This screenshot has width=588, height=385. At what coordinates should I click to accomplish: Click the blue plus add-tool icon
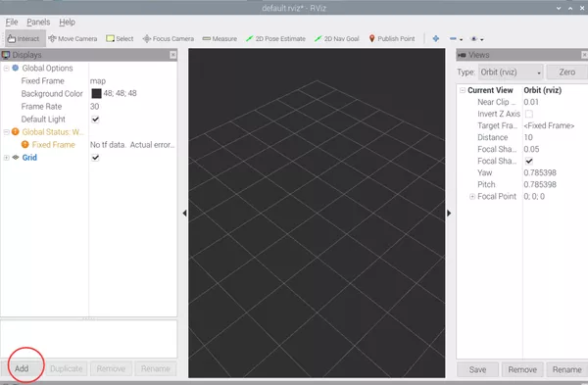436,38
